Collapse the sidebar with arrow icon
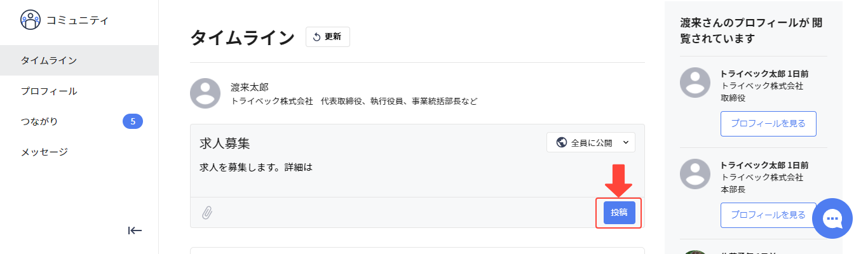This screenshot has height=254, width=868. [135, 231]
